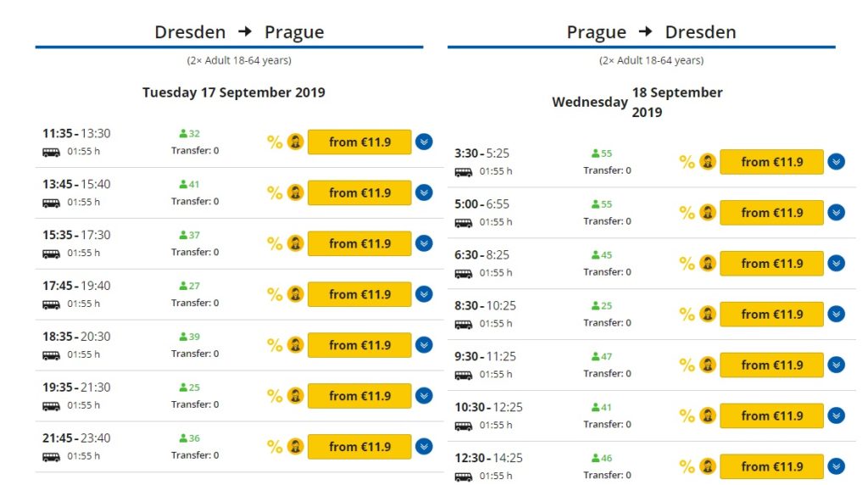Click the percent icon for 21:45 Dresden departure
868x485 pixels.
pyautogui.click(x=275, y=447)
